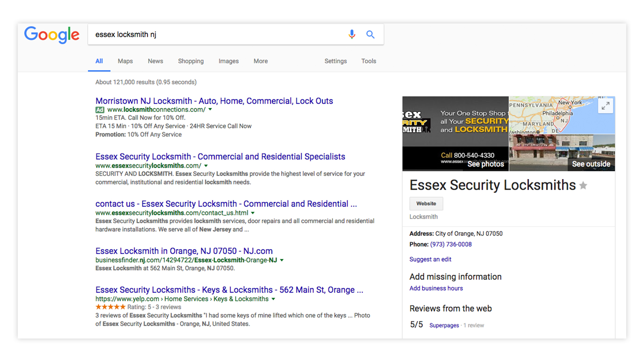Image resolution: width=644 pixels, height=362 pixels.
Task: Open dropdown arrow beside the Yelp URL
Action: 273,299
